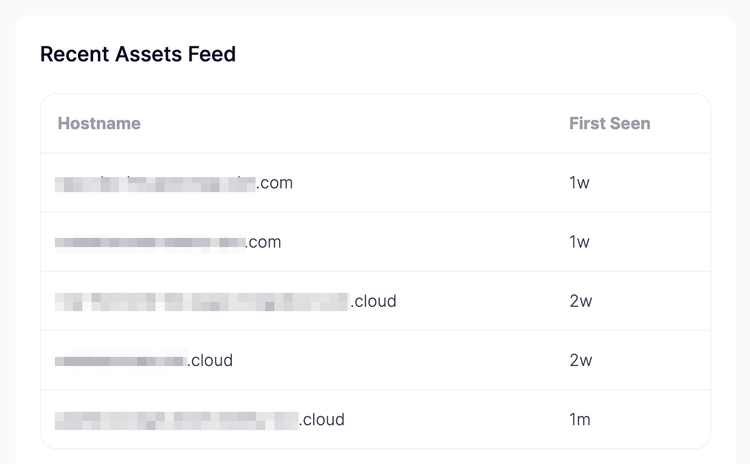Click the .cloud suffix in the third row

[x=374, y=301]
